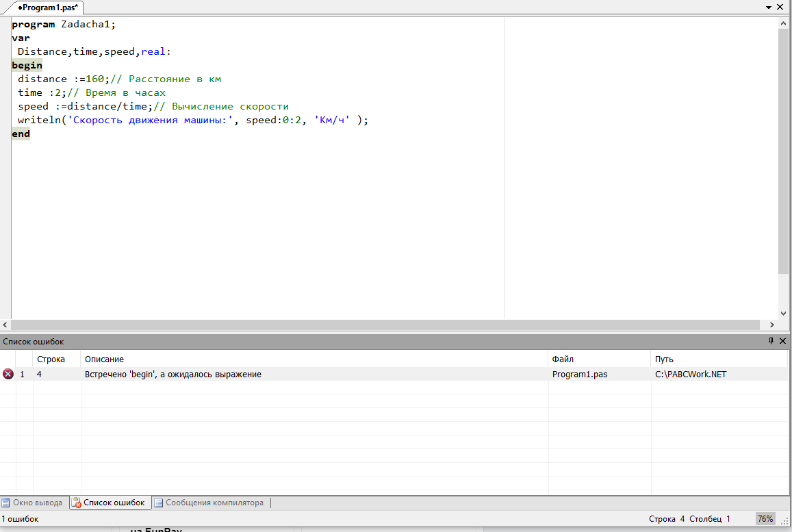Viewport: 792px width, 532px height.
Task: Sort errors by Файл column header
Action: 600,359
